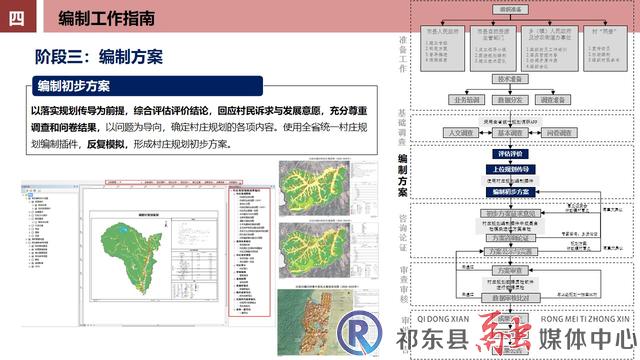This screenshot has height=360, width=640.
Task: Click the bold 编制方案 vertical stage label
Action: pos(402,176)
